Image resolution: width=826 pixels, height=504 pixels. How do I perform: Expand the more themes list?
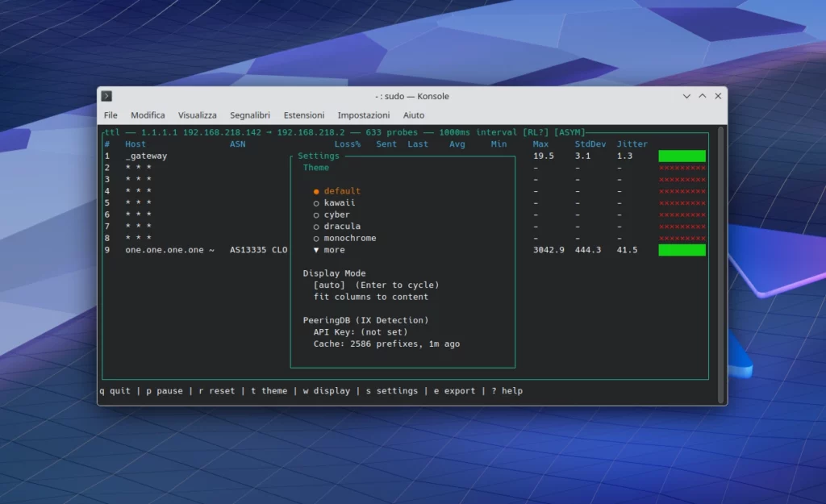click(x=329, y=250)
